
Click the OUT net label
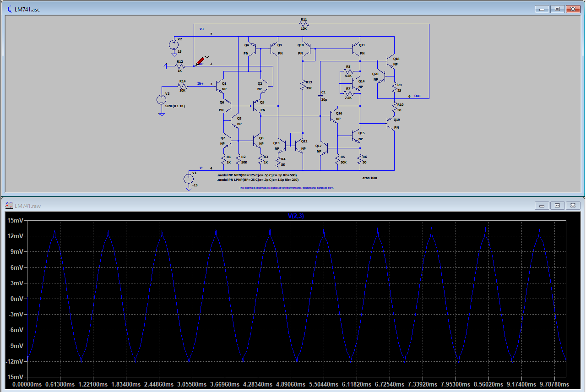click(x=418, y=96)
